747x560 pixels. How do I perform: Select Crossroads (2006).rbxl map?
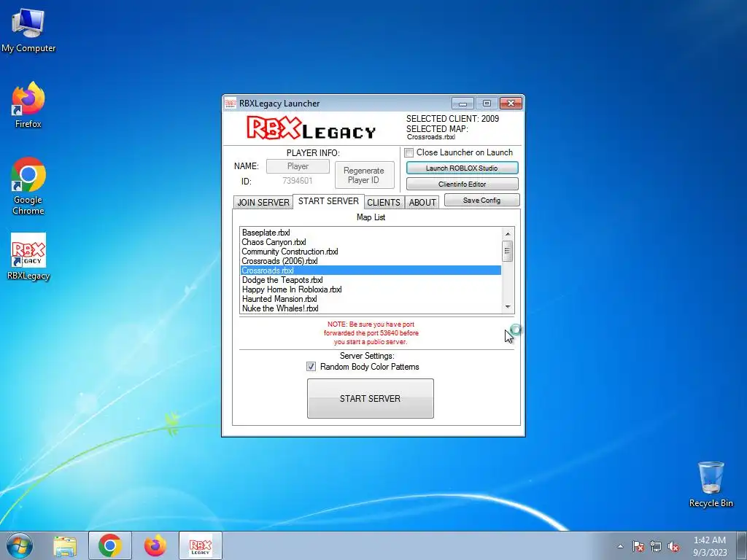tap(371, 261)
